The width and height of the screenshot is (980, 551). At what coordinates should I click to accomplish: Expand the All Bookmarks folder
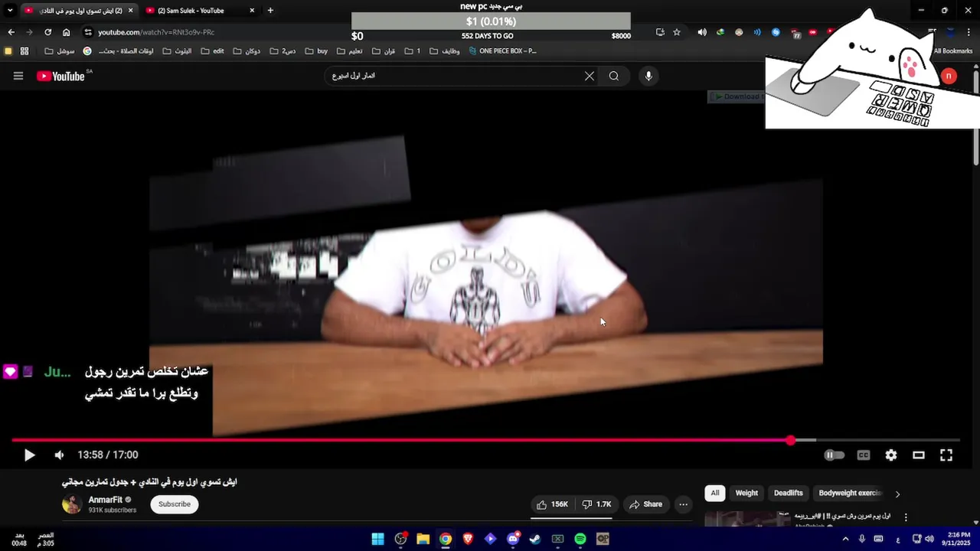pyautogui.click(x=952, y=51)
